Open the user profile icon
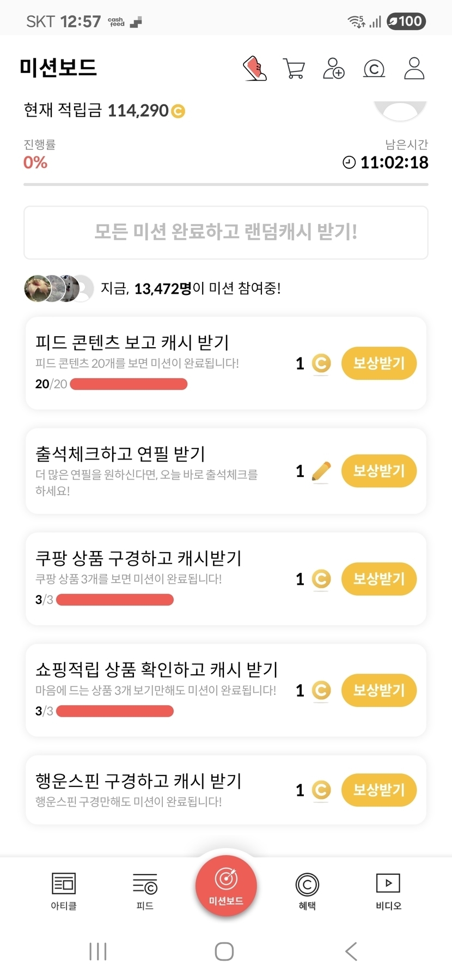This screenshot has width=452, height=980. 414,69
